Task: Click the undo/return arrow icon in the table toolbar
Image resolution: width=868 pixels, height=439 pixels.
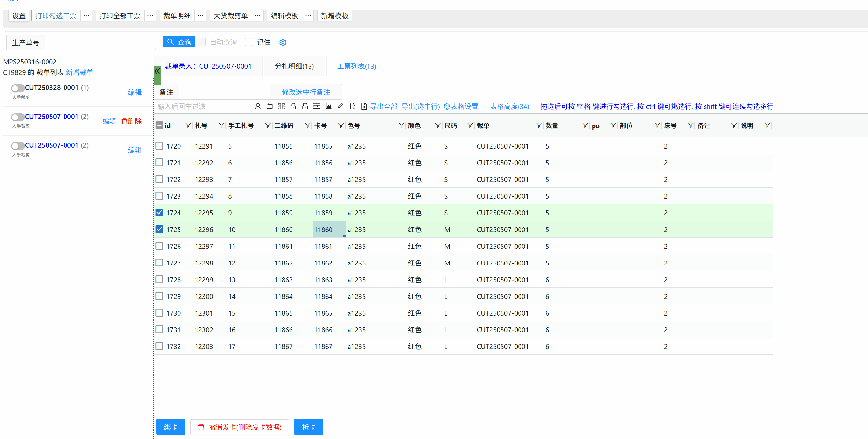Action: [270, 106]
